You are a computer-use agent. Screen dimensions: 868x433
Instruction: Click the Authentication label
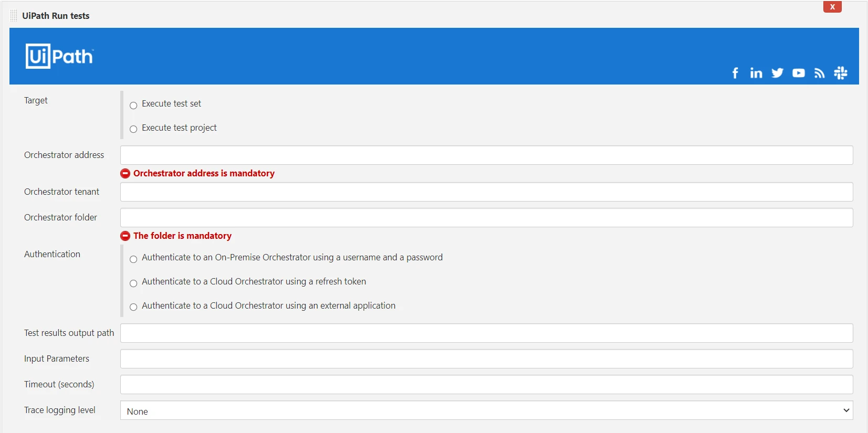[x=52, y=254]
